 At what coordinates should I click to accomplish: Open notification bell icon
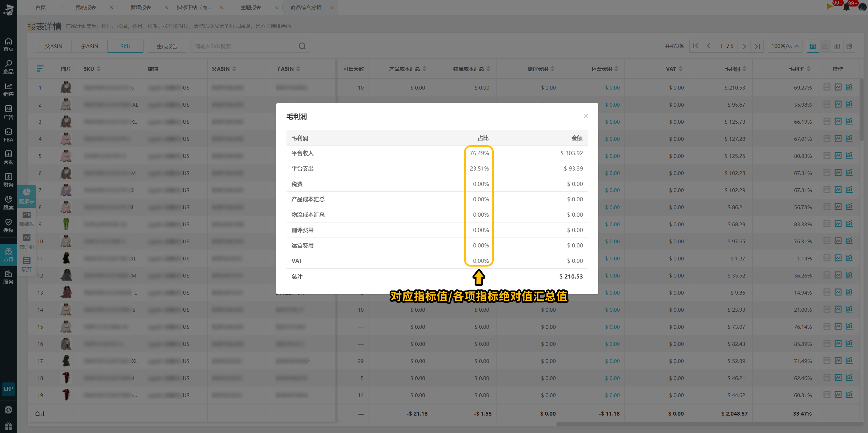[846, 7]
